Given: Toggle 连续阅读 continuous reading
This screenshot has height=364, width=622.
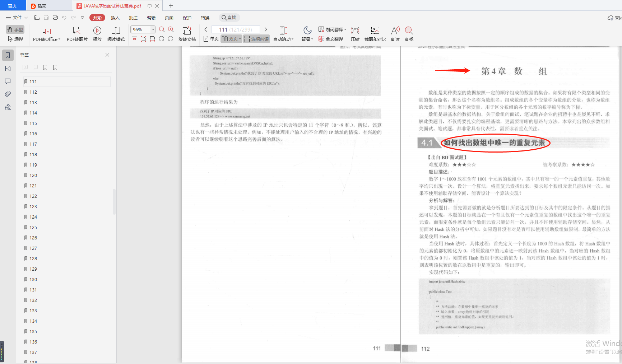Looking at the screenshot, I should click(x=256, y=39).
